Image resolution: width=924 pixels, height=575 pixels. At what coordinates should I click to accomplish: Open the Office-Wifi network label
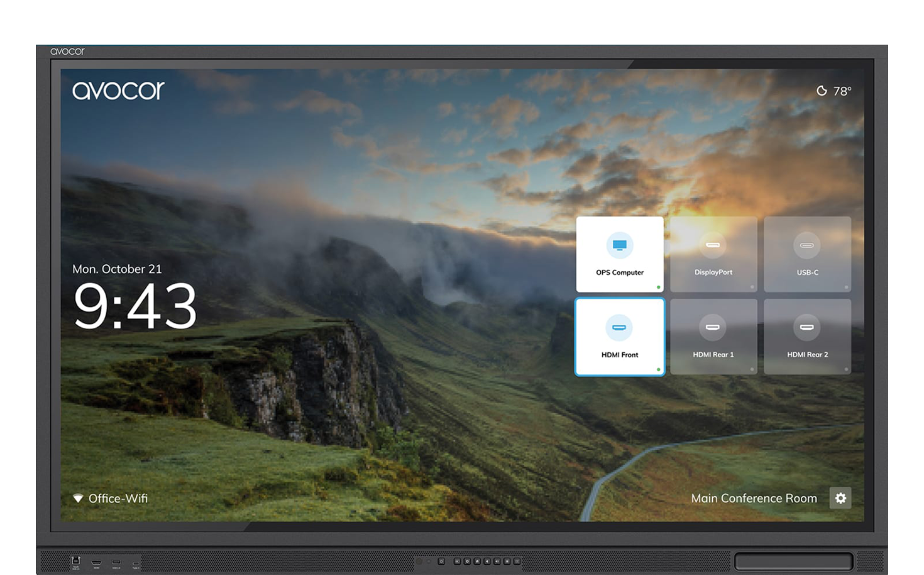point(118,498)
